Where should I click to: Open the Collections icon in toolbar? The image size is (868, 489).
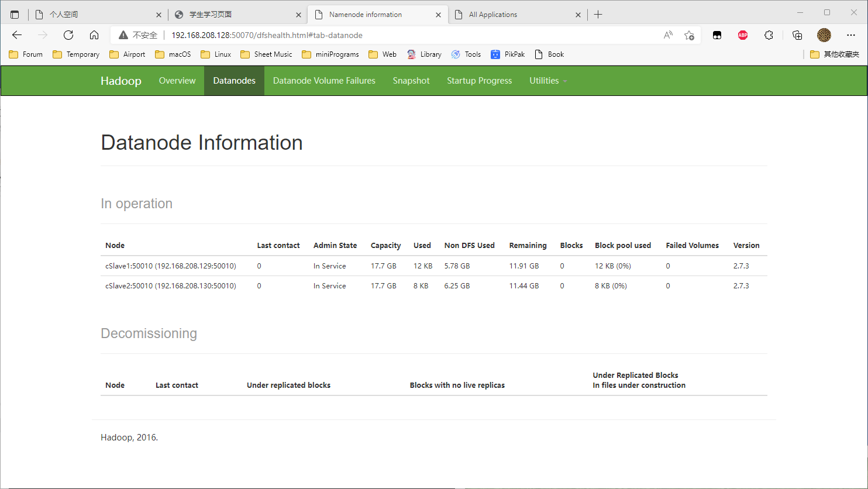(797, 35)
